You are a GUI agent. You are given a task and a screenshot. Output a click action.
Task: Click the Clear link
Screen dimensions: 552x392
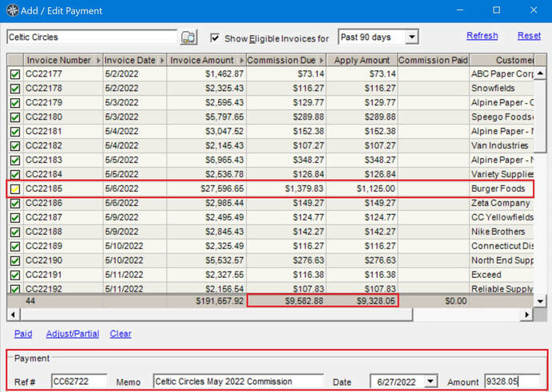click(x=121, y=334)
